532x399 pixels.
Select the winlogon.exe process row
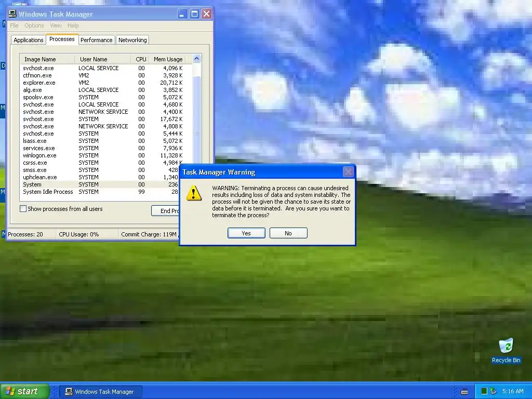coord(106,155)
